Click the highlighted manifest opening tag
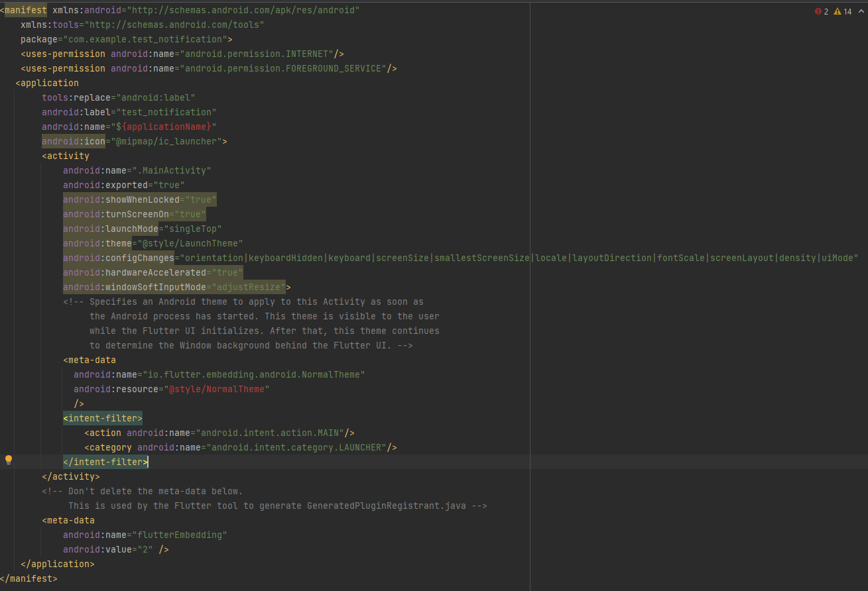This screenshot has width=868, height=591. click(25, 10)
